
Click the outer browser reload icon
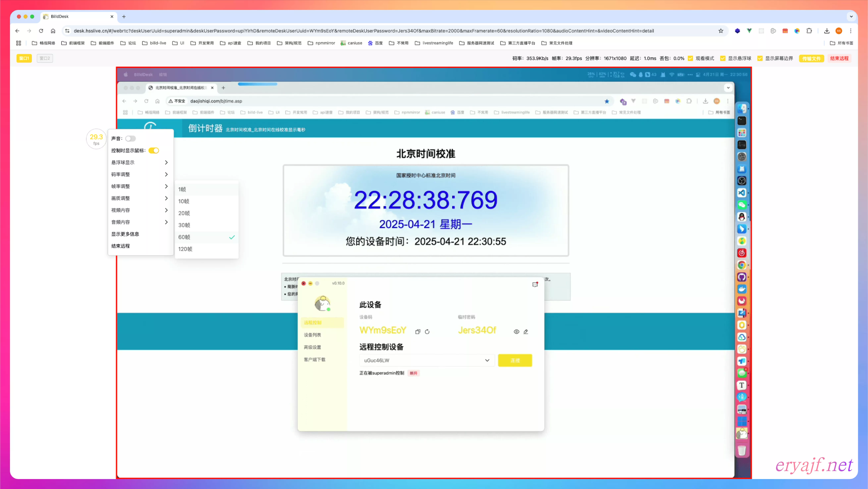tap(41, 31)
